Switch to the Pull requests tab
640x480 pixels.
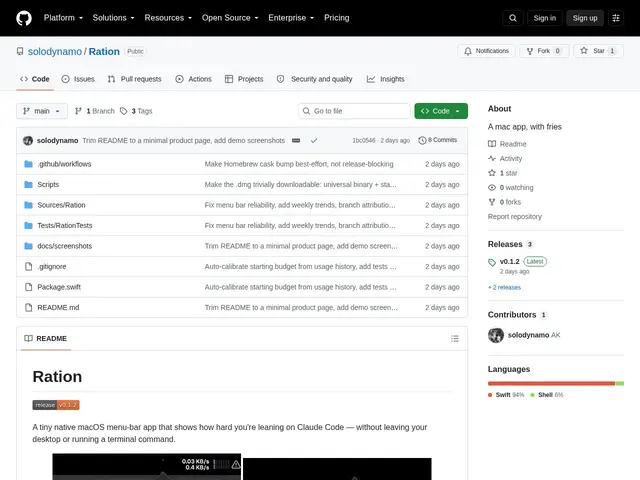[x=134, y=79]
